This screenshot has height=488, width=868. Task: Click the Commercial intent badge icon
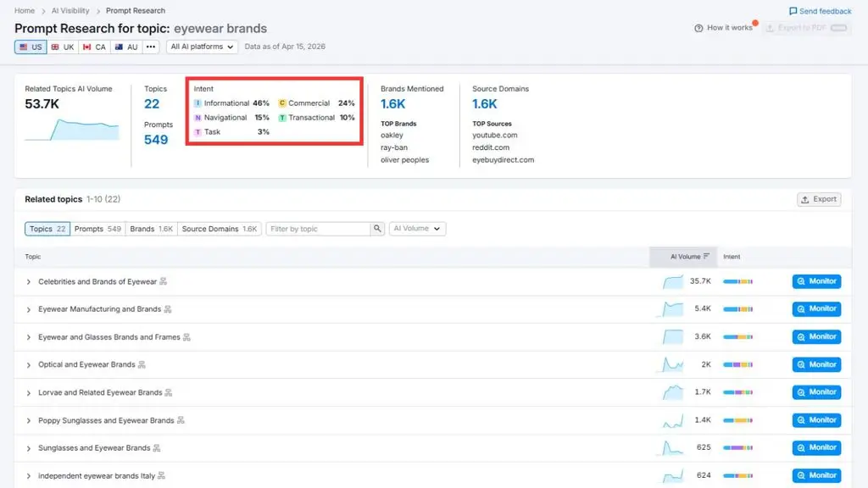tap(281, 103)
